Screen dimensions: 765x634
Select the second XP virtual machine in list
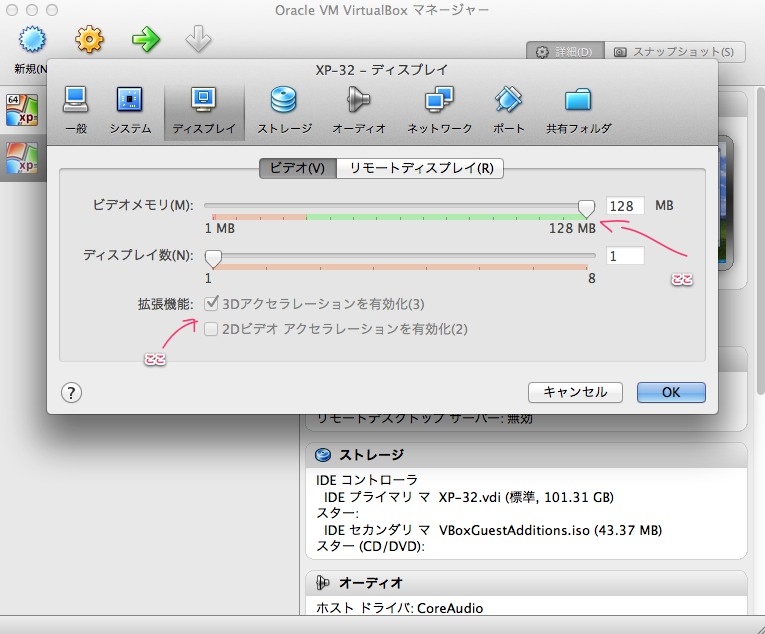click(22, 159)
